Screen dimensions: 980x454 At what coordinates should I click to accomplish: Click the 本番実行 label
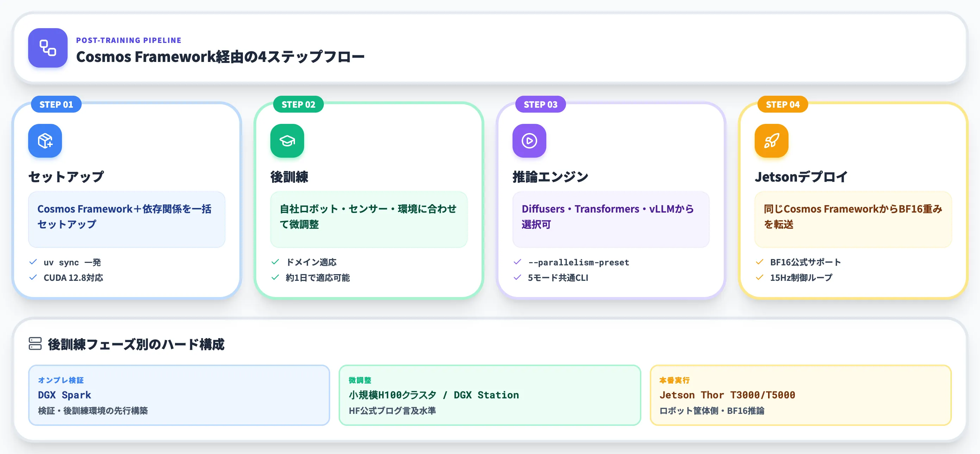pos(674,380)
